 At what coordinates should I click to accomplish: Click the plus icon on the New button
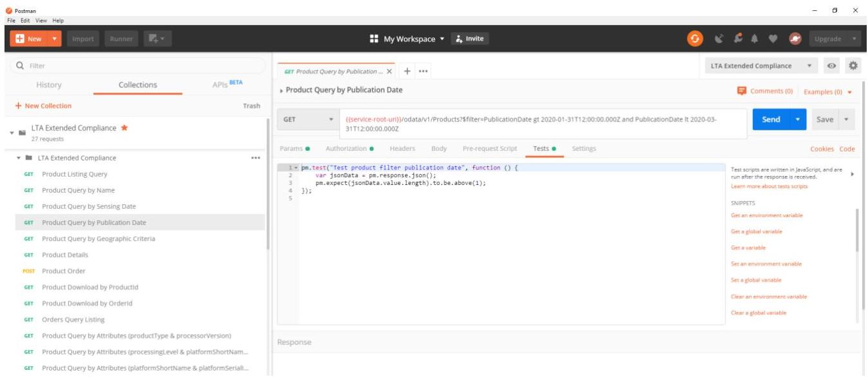pos(19,39)
